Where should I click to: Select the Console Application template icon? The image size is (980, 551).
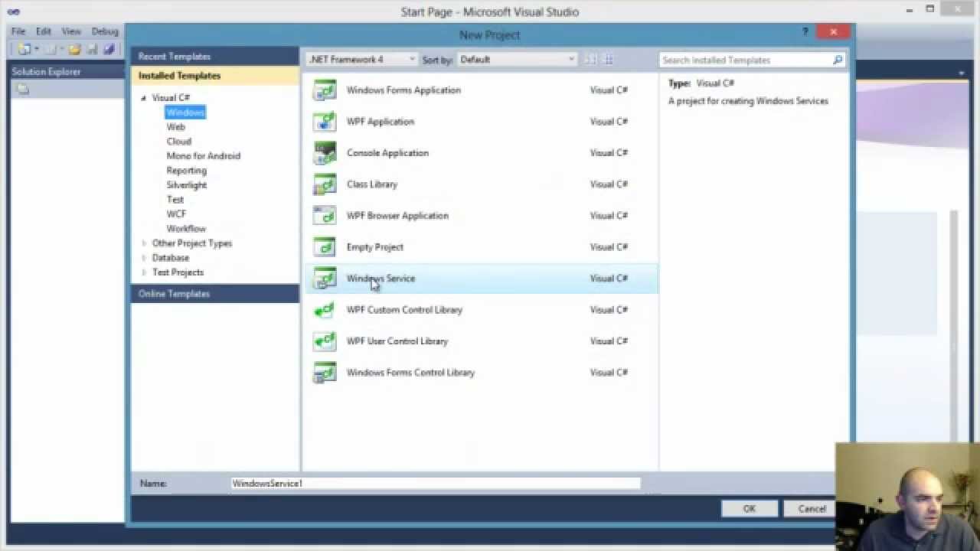325,153
